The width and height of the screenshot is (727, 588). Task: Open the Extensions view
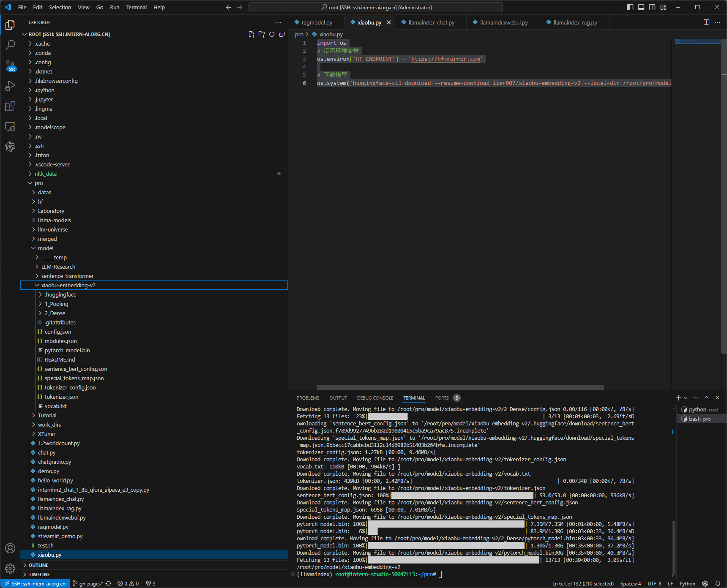coord(10,106)
